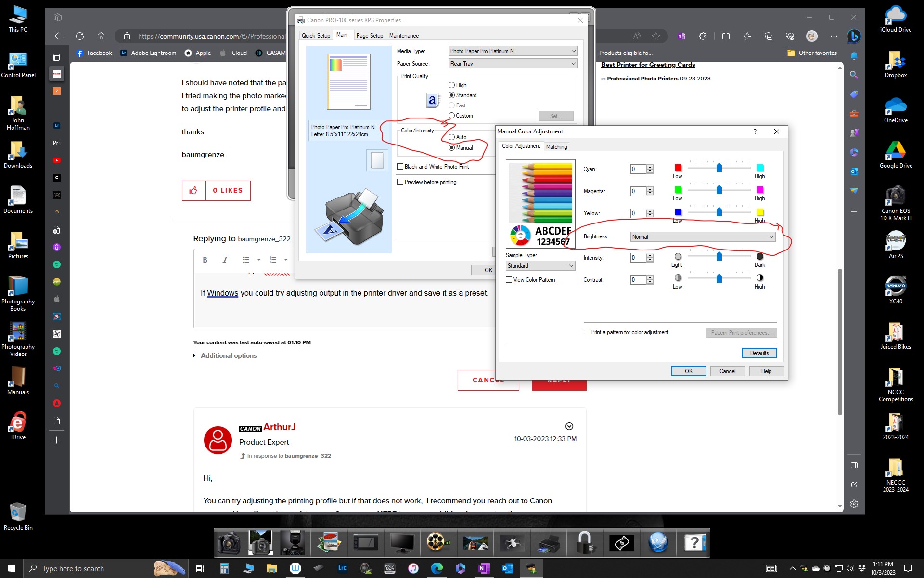This screenshot has width=924, height=578.
Task: Open the Brightness dropdown set to Normal
Action: click(703, 237)
